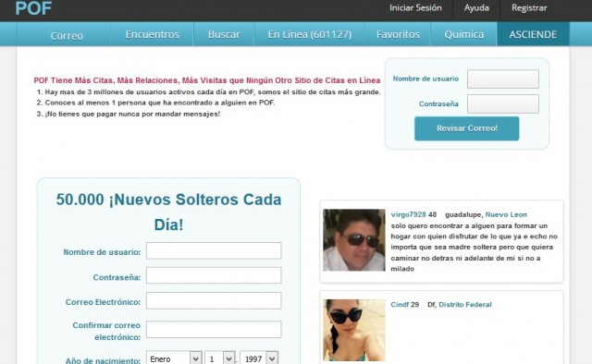Screen dimensions: 592x364
Task: Switch to the Buscar tab
Action: (224, 34)
